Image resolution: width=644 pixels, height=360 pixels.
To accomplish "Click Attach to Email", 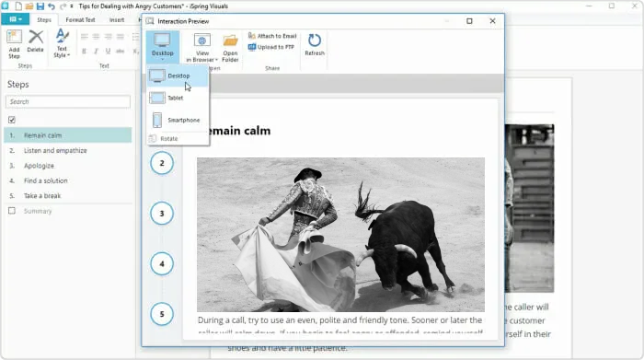I will (x=272, y=36).
